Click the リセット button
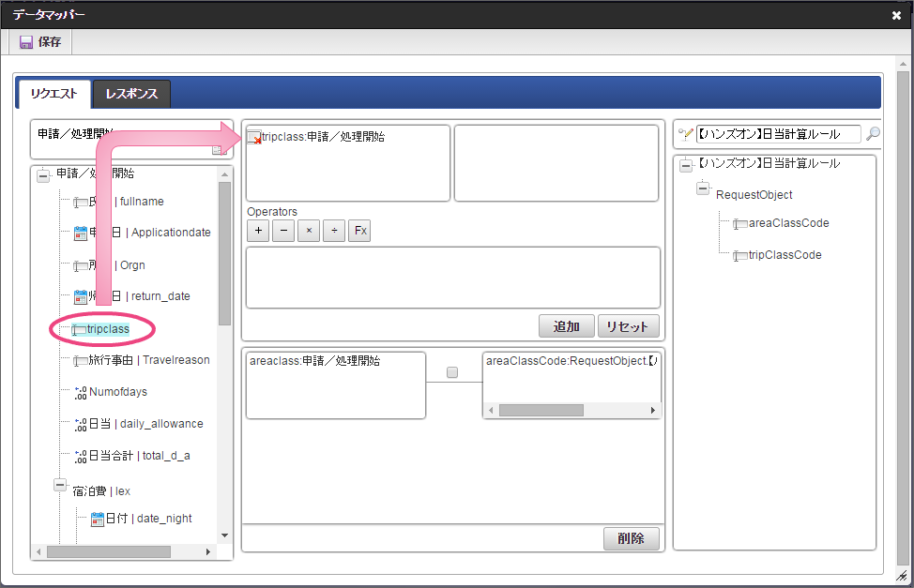The width and height of the screenshot is (914, 588). 628,326
